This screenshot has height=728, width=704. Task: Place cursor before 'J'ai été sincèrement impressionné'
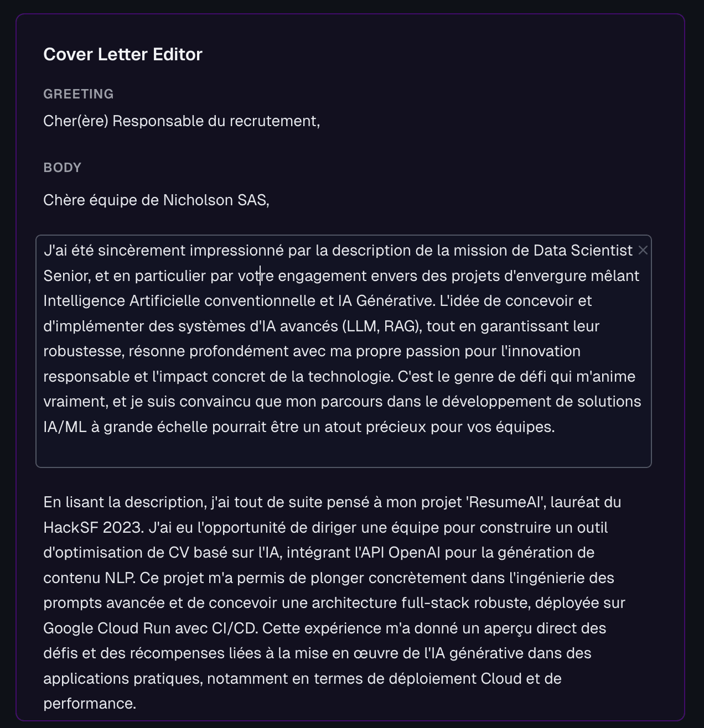coord(45,249)
